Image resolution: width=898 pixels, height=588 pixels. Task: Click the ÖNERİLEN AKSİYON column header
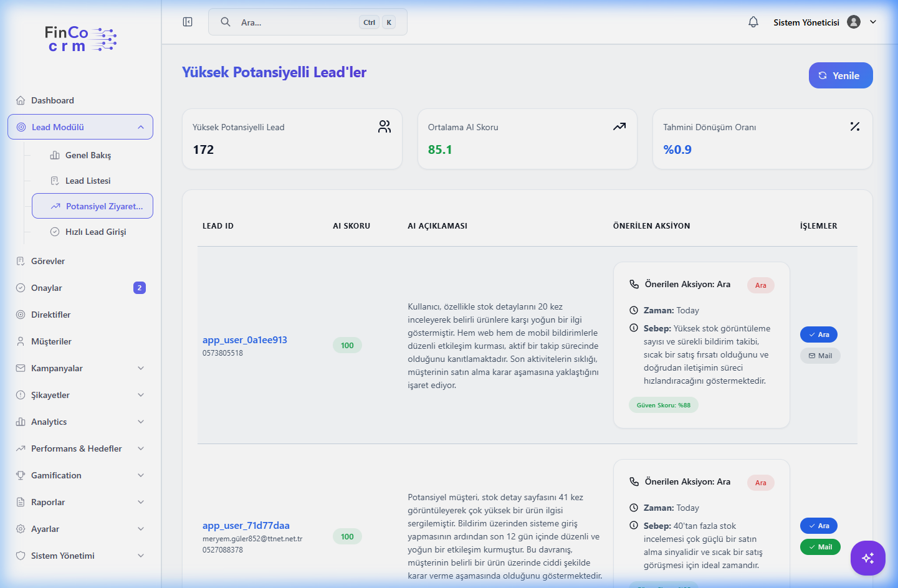click(652, 226)
